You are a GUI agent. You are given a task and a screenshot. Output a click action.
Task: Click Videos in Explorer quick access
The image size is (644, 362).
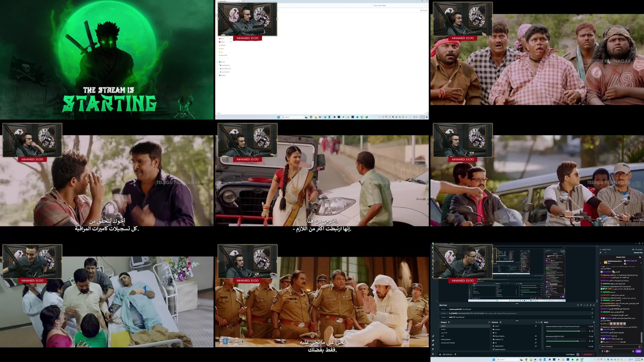point(222,42)
